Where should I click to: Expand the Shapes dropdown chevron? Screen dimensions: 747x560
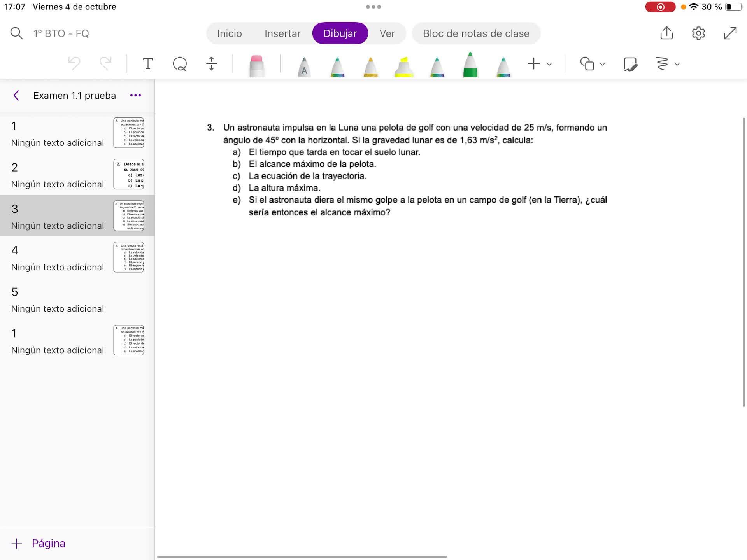602,64
